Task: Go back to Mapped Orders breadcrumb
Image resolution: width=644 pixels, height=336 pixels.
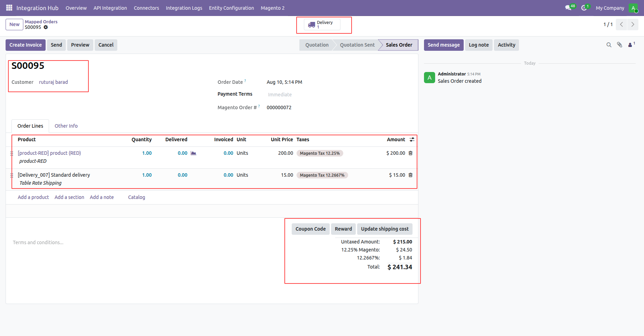Action: [41, 22]
